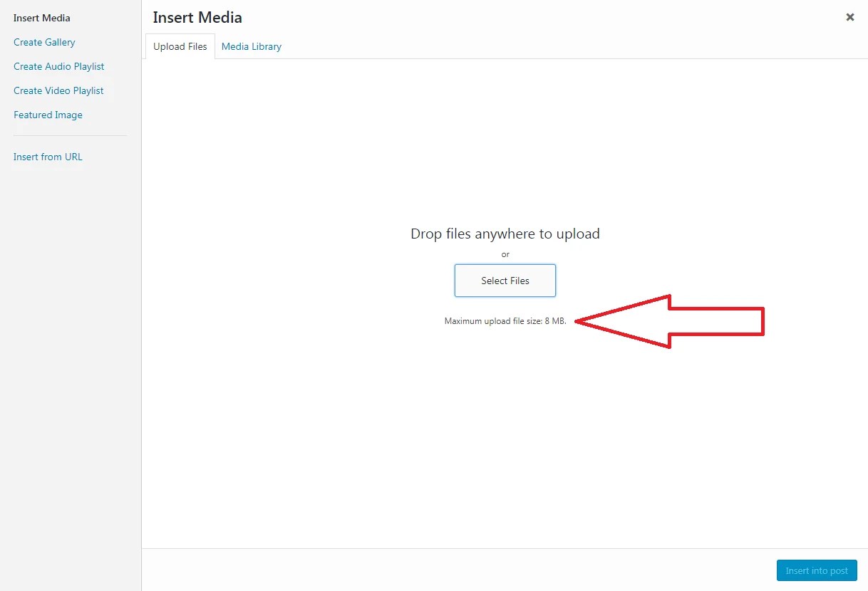Click the 'or' separator text
The image size is (868, 591).
click(505, 255)
